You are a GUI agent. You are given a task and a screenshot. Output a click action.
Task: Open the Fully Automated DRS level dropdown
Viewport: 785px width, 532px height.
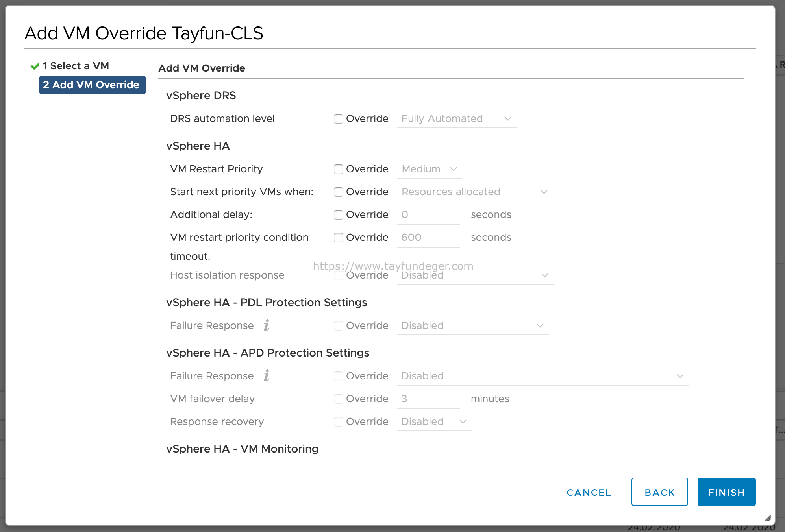click(x=456, y=119)
